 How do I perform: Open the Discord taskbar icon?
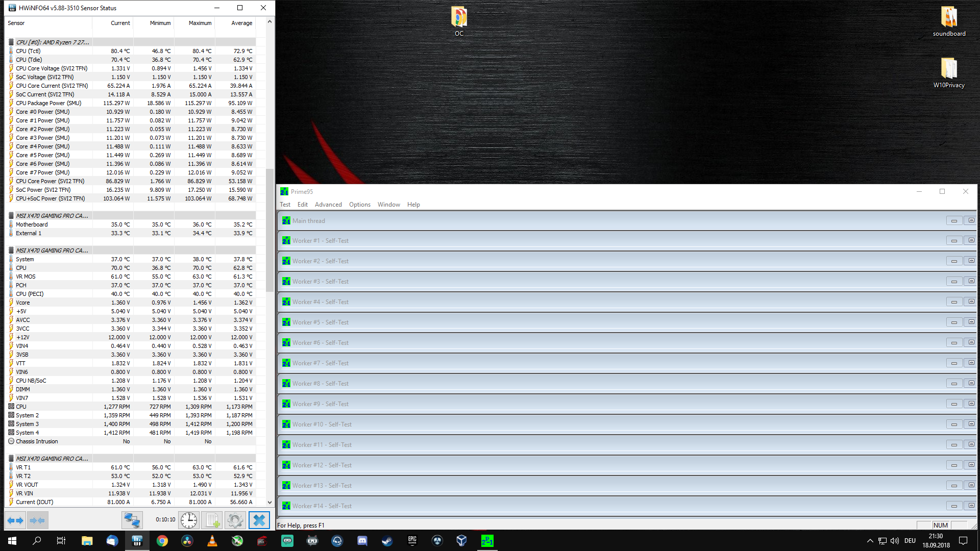point(362,541)
